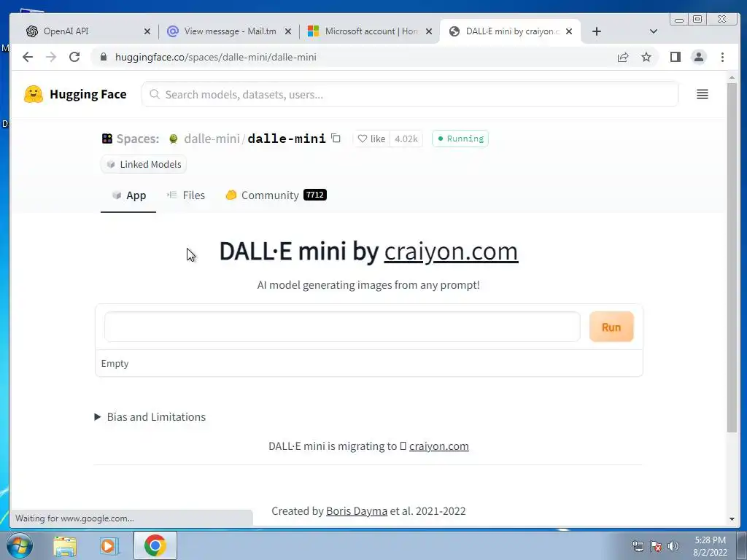The image size is (747, 560).
Task: Close the DALL·E mini tab
Action: pos(569,31)
